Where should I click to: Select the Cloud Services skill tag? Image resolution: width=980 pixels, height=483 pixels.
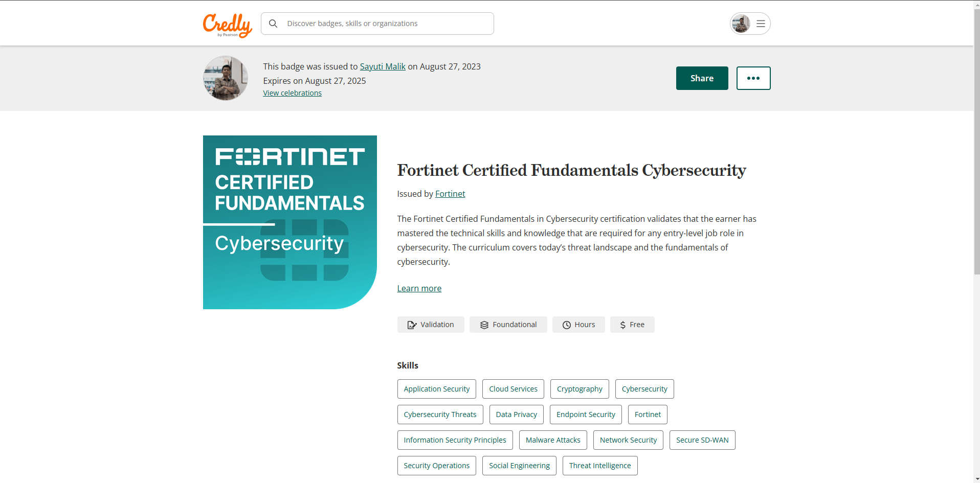tap(513, 389)
